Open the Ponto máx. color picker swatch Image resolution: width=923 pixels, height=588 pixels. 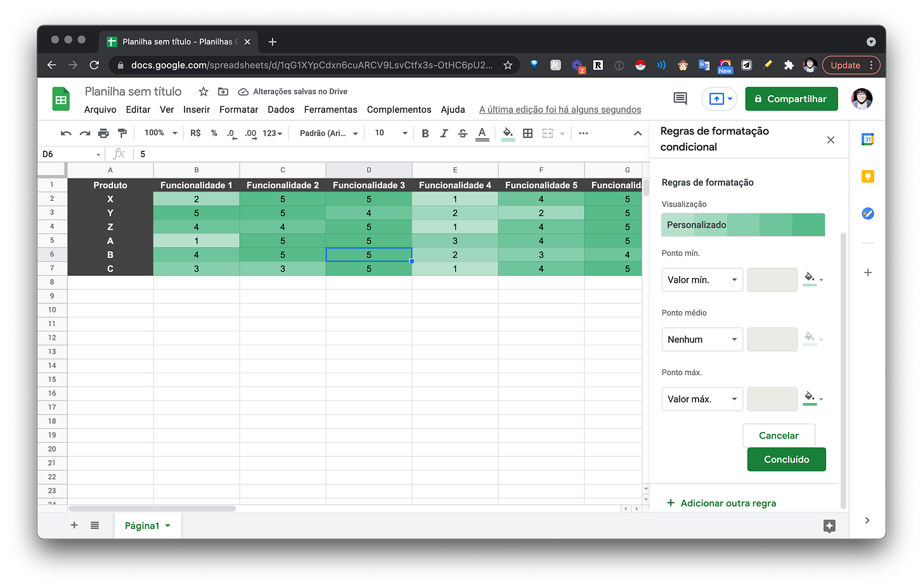pyautogui.click(x=810, y=399)
